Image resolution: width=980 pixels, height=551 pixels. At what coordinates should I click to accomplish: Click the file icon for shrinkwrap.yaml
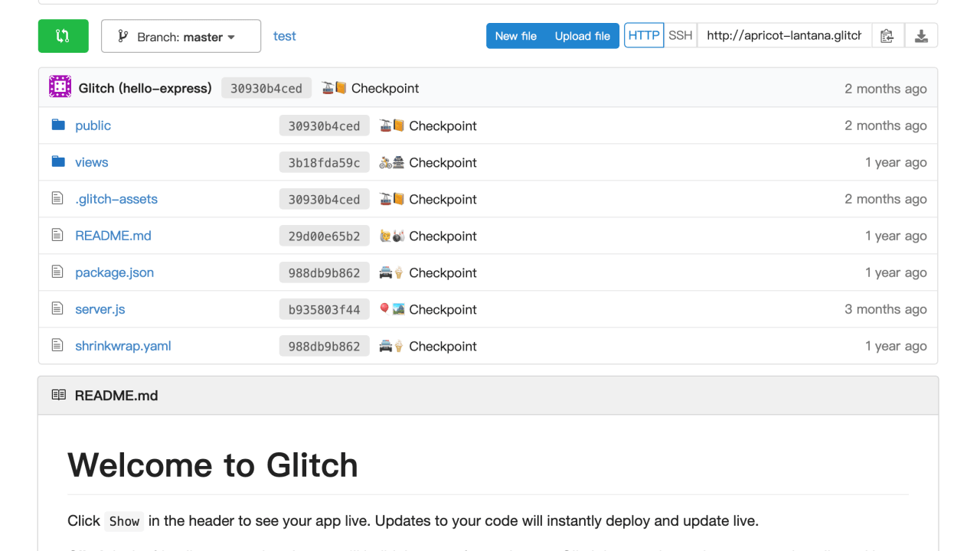click(57, 345)
